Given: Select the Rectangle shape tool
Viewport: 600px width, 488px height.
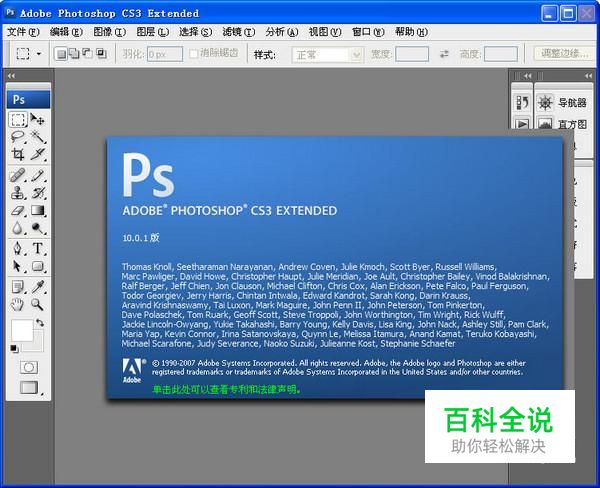Looking at the screenshot, I should 38,266.
